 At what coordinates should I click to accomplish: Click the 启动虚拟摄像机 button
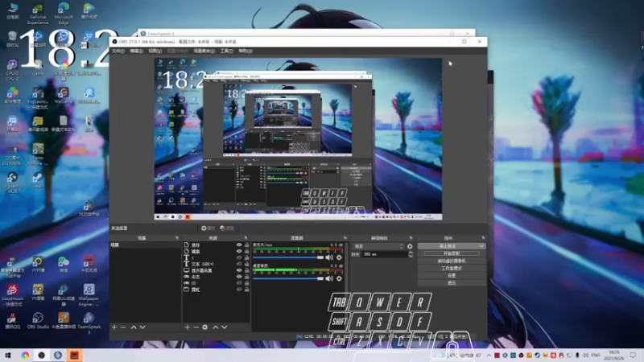click(x=452, y=261)
